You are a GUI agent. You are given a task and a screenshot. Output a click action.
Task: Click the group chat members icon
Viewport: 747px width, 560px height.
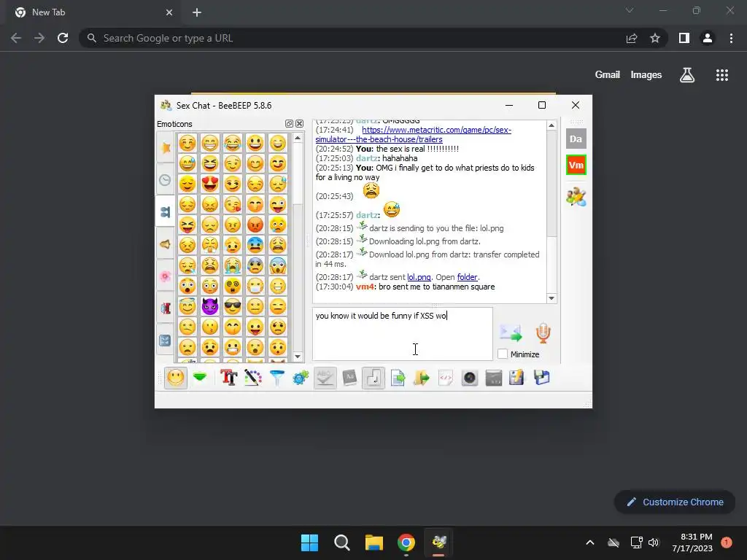[576, 197]
